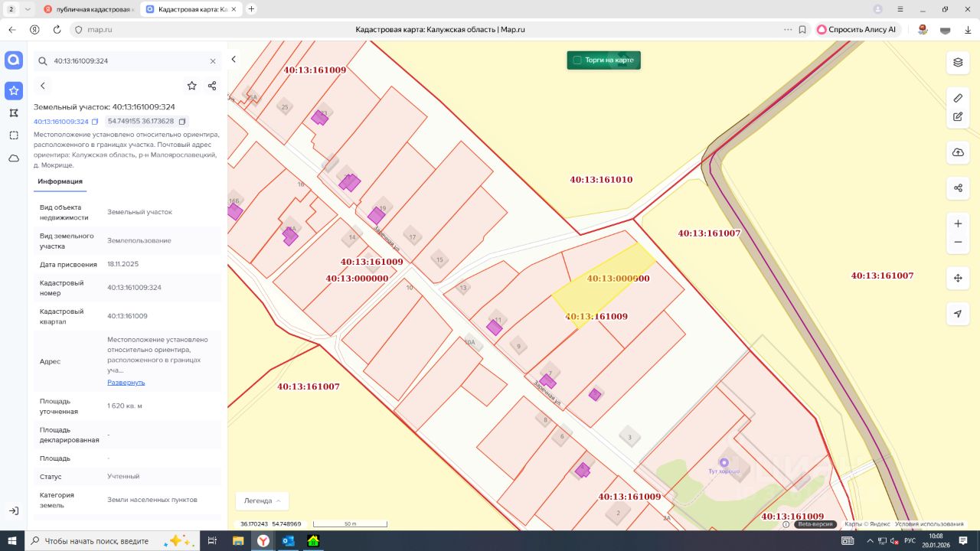Copy coordinates 54.749155 36.173628

(x=182, y=122)
